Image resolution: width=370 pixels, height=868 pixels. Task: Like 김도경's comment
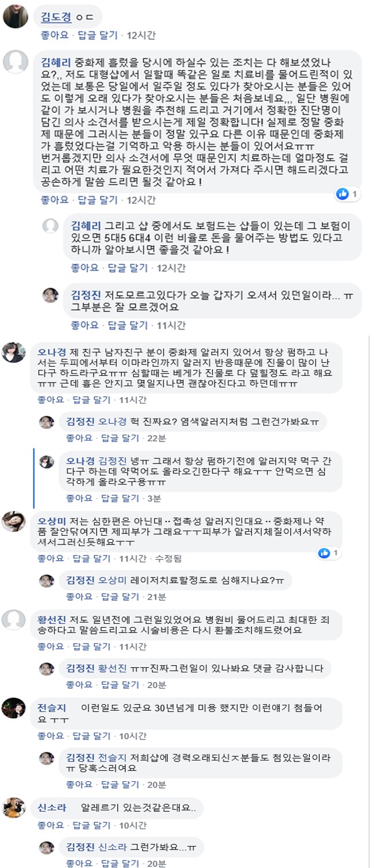[54, 35]
